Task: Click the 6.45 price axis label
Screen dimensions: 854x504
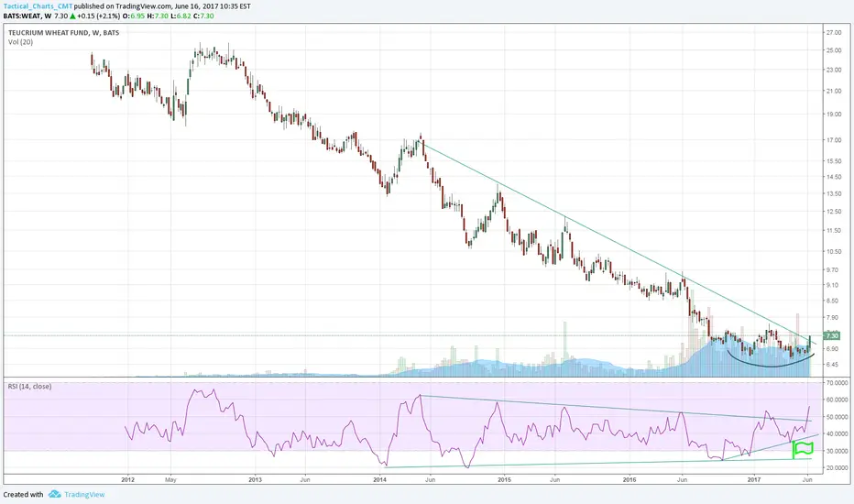Action: click(832, 365)
